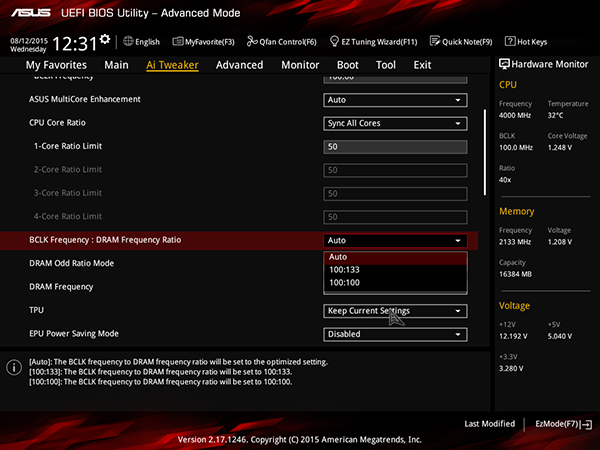Click the English language globe icon

[x=128, y=41]
